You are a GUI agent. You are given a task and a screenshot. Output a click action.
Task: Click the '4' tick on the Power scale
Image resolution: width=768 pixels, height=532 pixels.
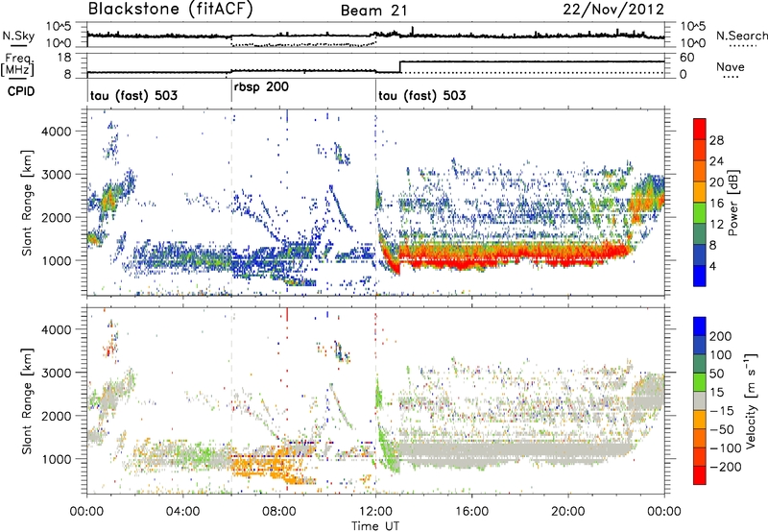point(712,267)
